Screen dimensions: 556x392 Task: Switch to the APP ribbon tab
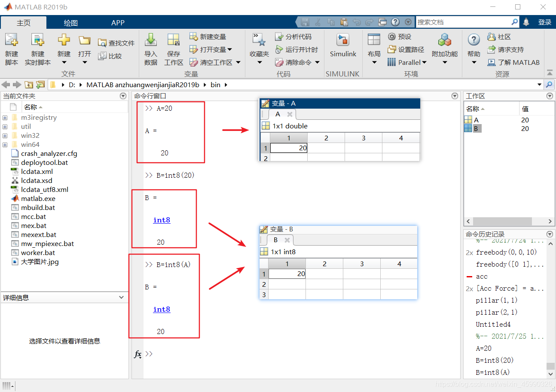coord(118,22)
